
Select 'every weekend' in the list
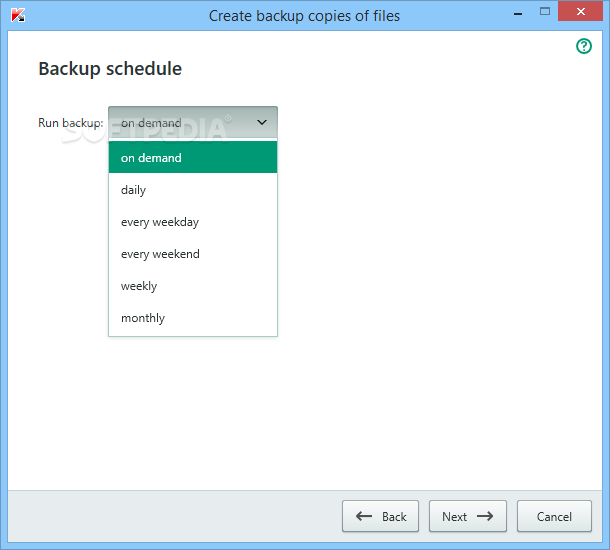pos(193,254)
